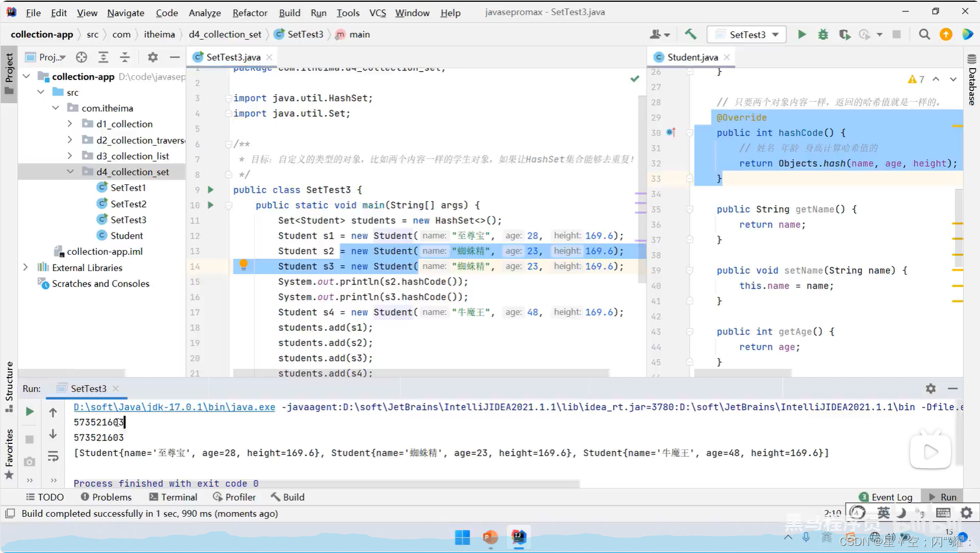Rerun SetTest3 in Run tool window

[30, 411]
